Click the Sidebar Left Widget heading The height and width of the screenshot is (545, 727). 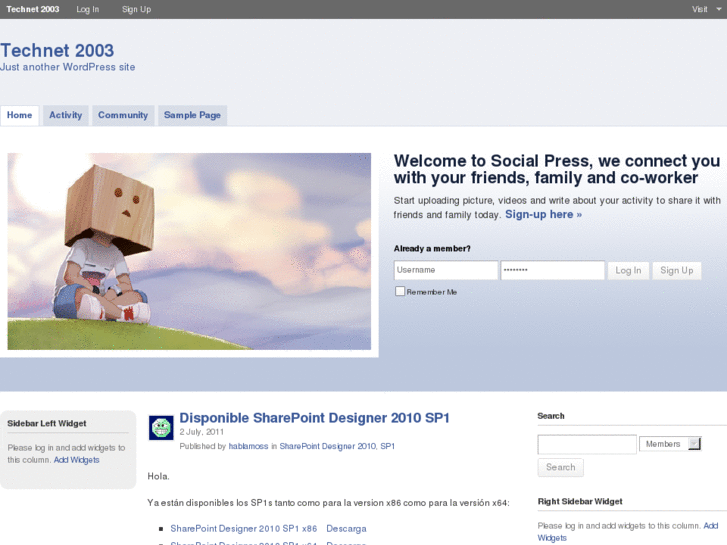click(x=47, y=423)
